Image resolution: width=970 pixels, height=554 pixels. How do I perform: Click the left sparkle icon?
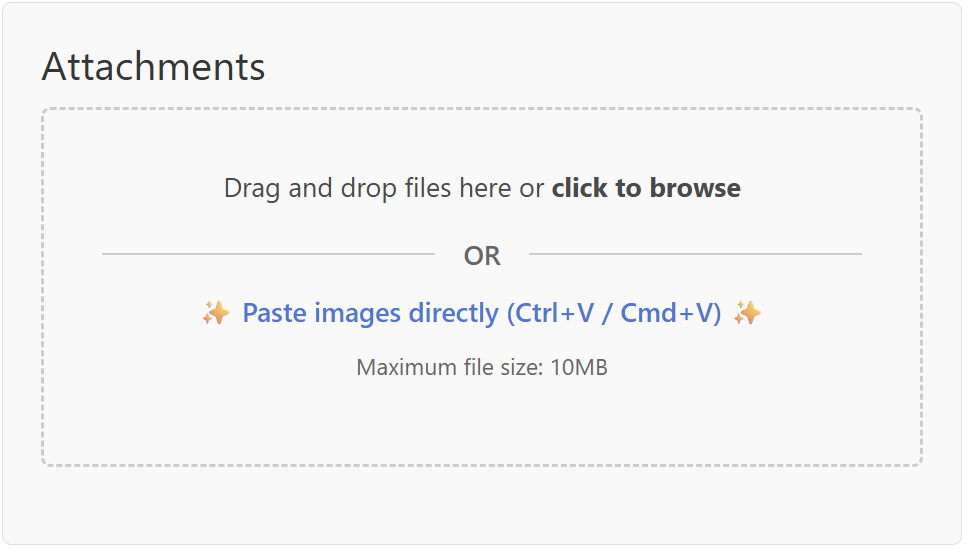coord(215,314)
